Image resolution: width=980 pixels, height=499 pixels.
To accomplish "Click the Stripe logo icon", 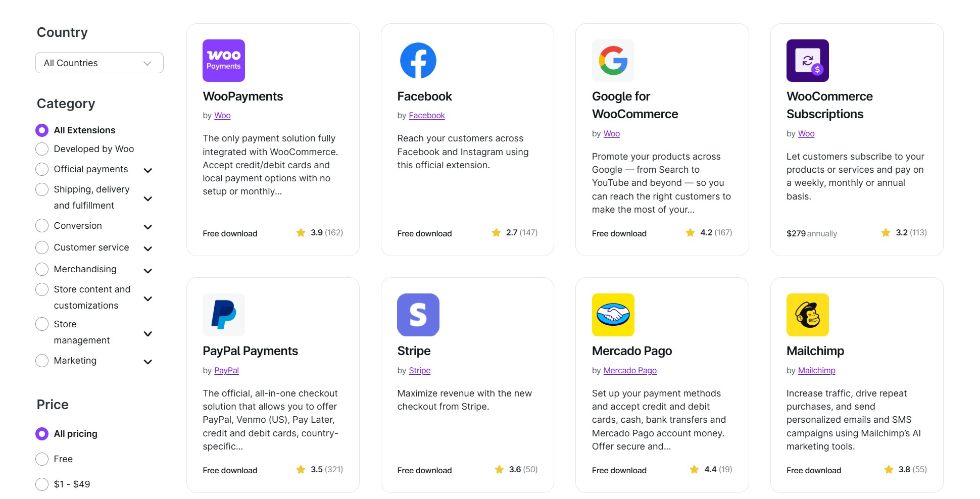I will 418,315.
